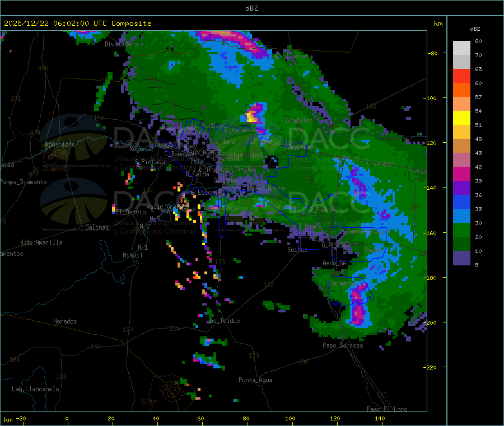This screenshot has height=426, width=504.
Task: Click the Pampa_Diamante label
Action: pyautogui.click(x=24, y=182)
